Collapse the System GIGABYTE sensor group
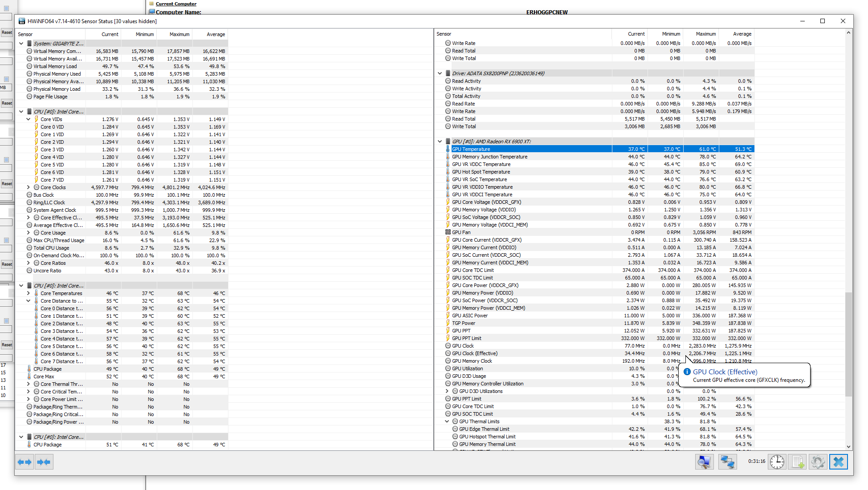The height and width of the screenshot is (490, 868). pyautogui.click(x=21, y=44)
